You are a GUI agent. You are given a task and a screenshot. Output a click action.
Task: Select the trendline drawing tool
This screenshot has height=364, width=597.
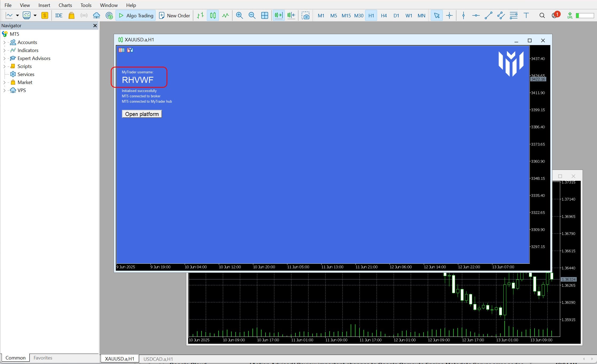(x=488, y=15)
